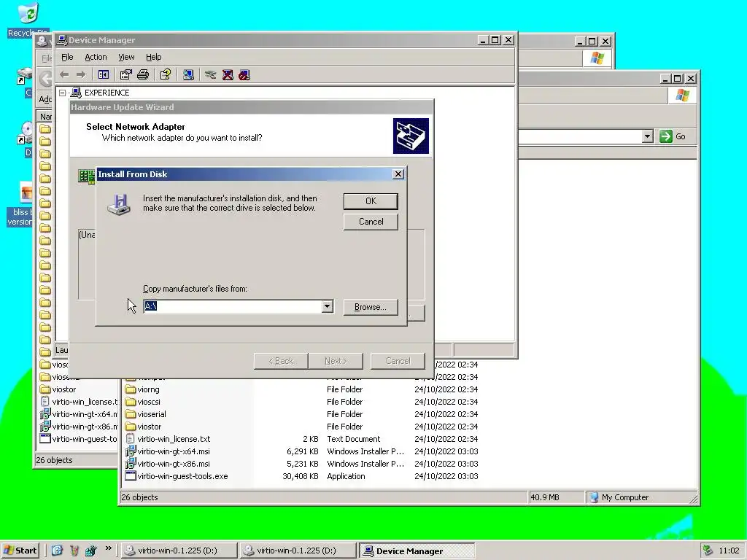
Task: Open the Copy manufacturer's files from dropdown arrow
Action: (x=327, y=306)
